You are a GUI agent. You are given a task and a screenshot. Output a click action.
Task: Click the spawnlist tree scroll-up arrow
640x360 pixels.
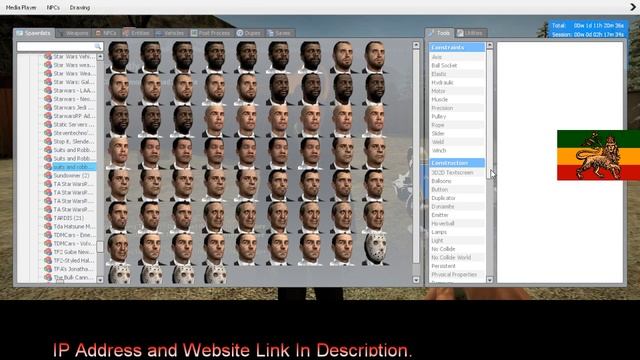click(x=100, y=57)
